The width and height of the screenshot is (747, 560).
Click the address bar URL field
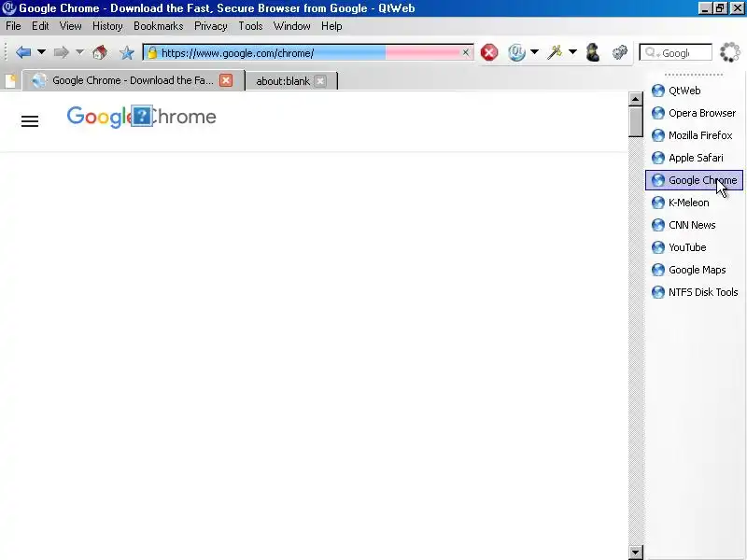pyautogui.click(x=308, y=53)
